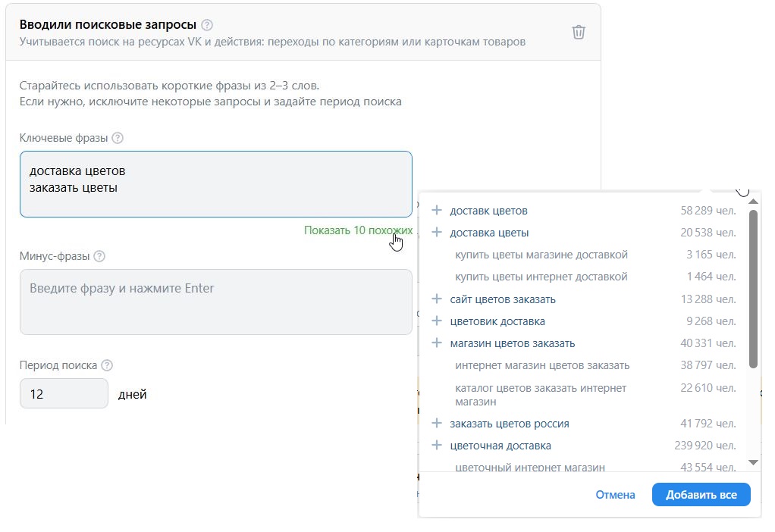
Task: Delete the search queries block via trash icon
Action: pos(579,32)
